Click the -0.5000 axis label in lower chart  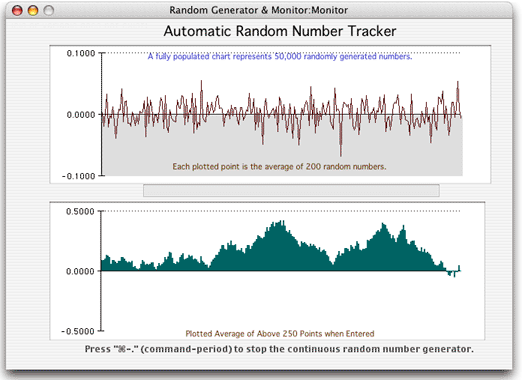(78, 331)
